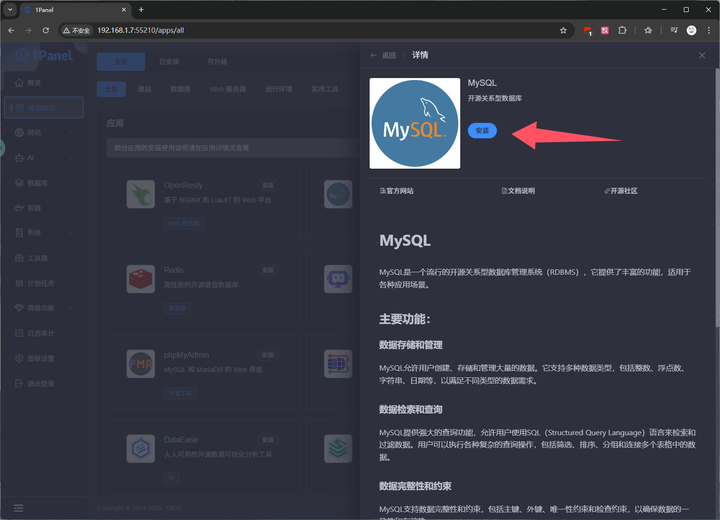Switch to the 已安装 tab
The height and width of the screenshot is (520, 720).
(169, 62)
